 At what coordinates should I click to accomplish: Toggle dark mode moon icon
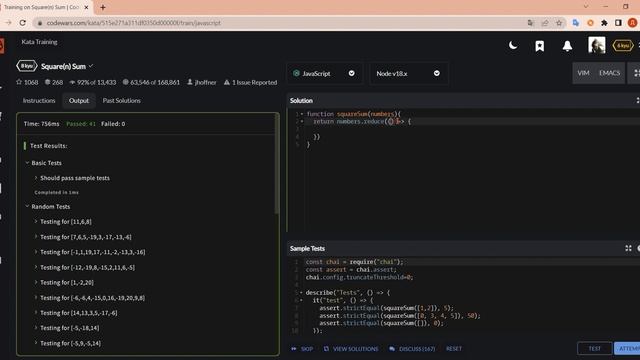pyautogui.click(x=513, y=45)
